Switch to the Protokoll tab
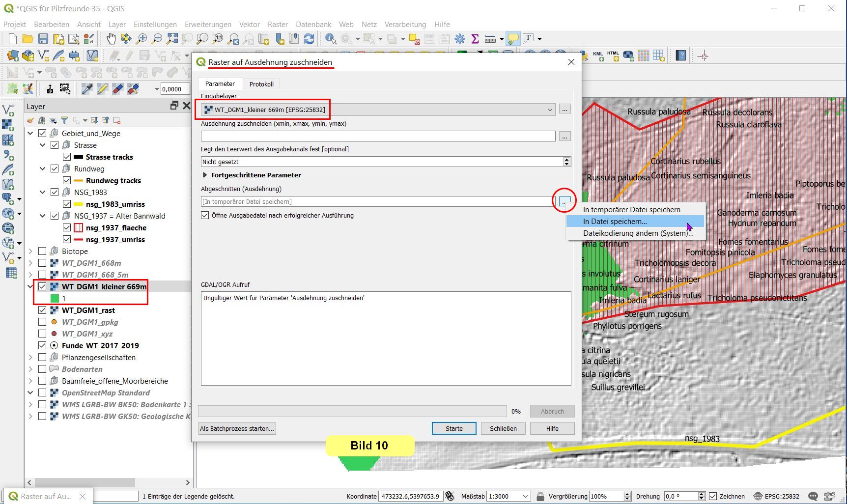 point(261,84)
